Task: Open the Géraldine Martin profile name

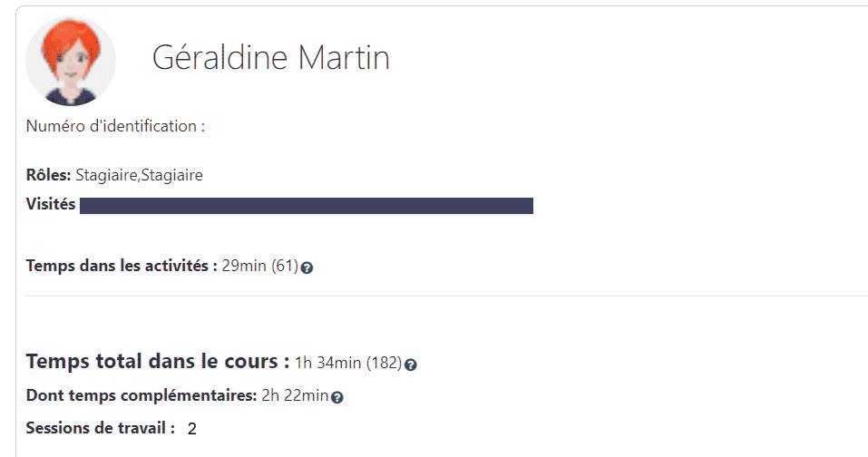Action: point(270,58)
